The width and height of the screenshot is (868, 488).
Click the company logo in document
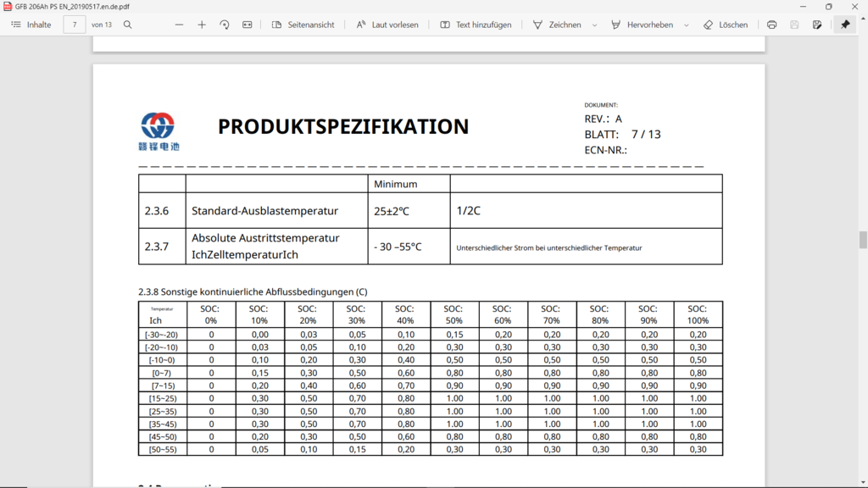coord(159,131)
